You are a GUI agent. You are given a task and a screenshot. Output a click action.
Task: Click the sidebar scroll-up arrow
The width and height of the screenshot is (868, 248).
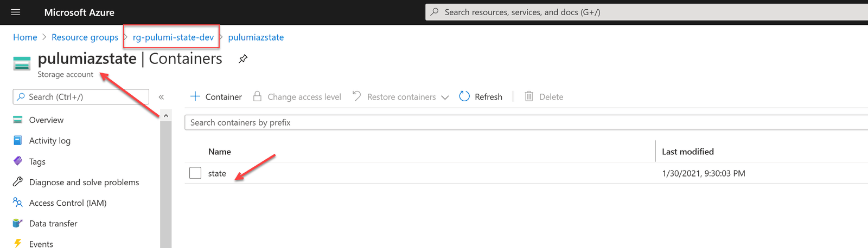[x=166, y=115]
